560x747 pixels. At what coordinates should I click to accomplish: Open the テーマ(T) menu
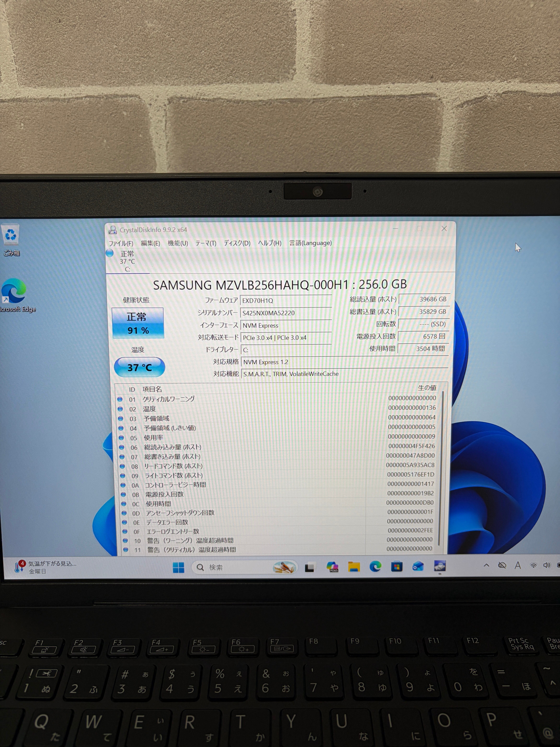pyautogui.click(x=206, y=243)
